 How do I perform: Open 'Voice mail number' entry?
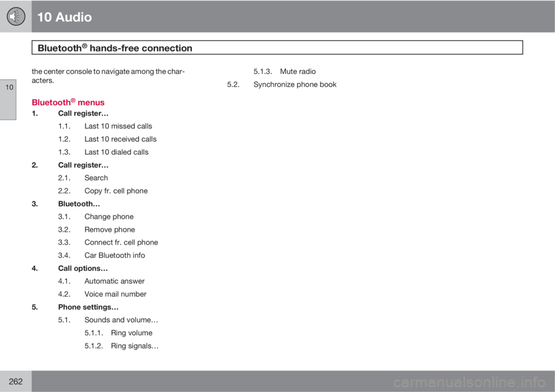pyautogui.click(x=116, y=294)
